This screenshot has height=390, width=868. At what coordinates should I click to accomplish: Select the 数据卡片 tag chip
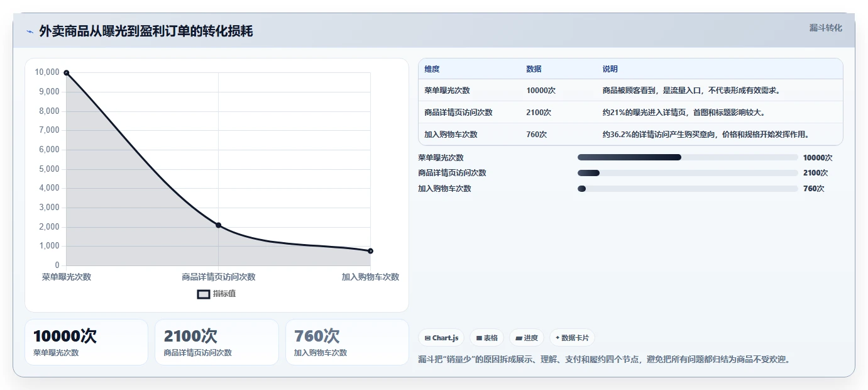(572, 338)
